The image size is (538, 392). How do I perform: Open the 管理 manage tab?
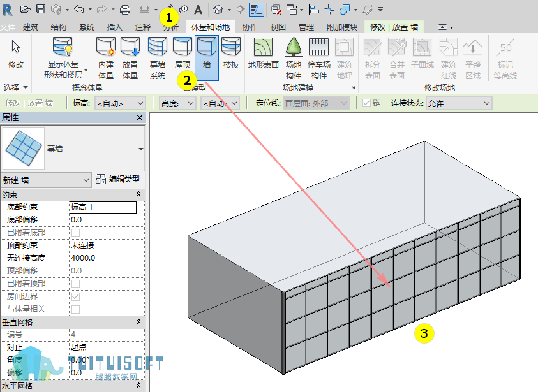click(x=306, y=27)
